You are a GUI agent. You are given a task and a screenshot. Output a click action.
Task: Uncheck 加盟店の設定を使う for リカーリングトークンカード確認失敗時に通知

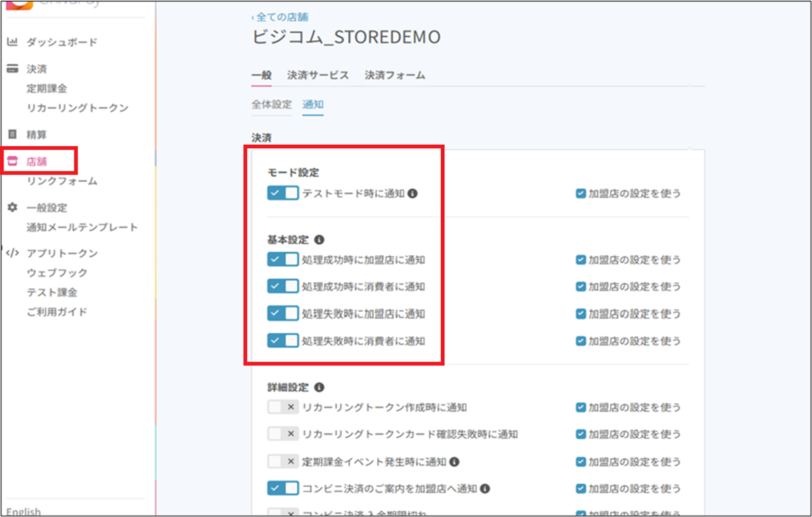pyautogui.click(x=581, y=434)
